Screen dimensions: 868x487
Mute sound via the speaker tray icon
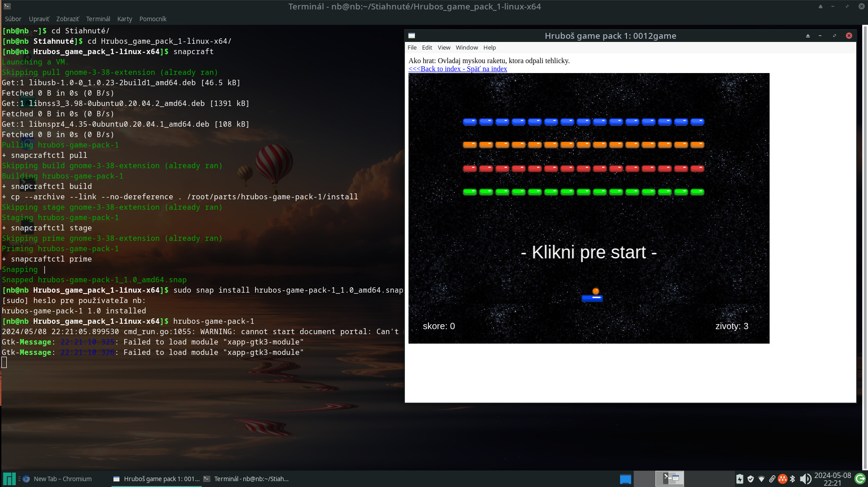tap(805, 479)
